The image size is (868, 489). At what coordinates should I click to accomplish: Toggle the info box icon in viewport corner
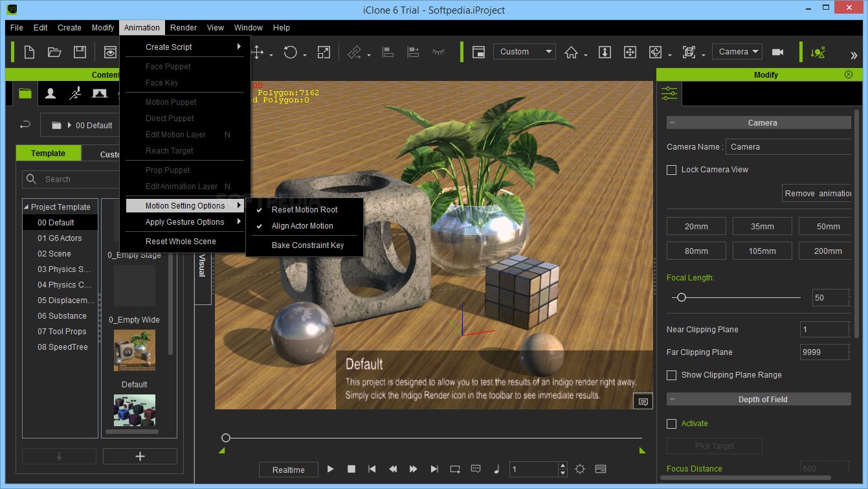(643, 402)
